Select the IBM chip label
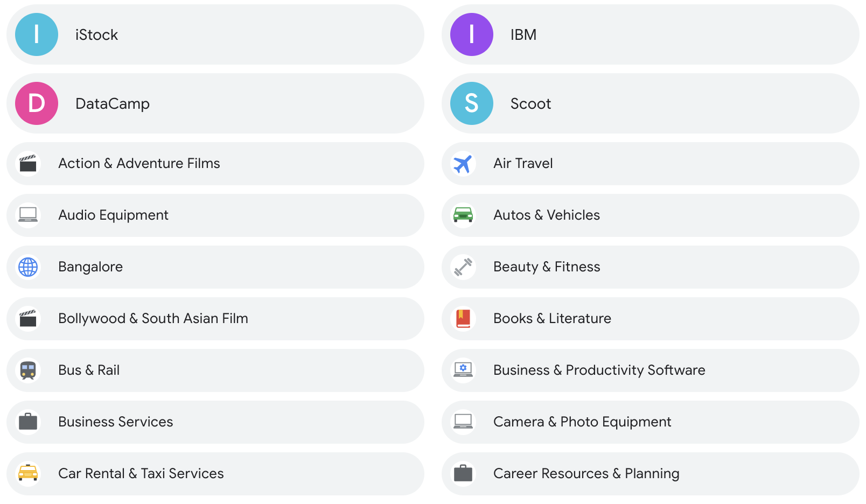The width and height of the screenshot is (866, 504). click(x=523, y=34)
